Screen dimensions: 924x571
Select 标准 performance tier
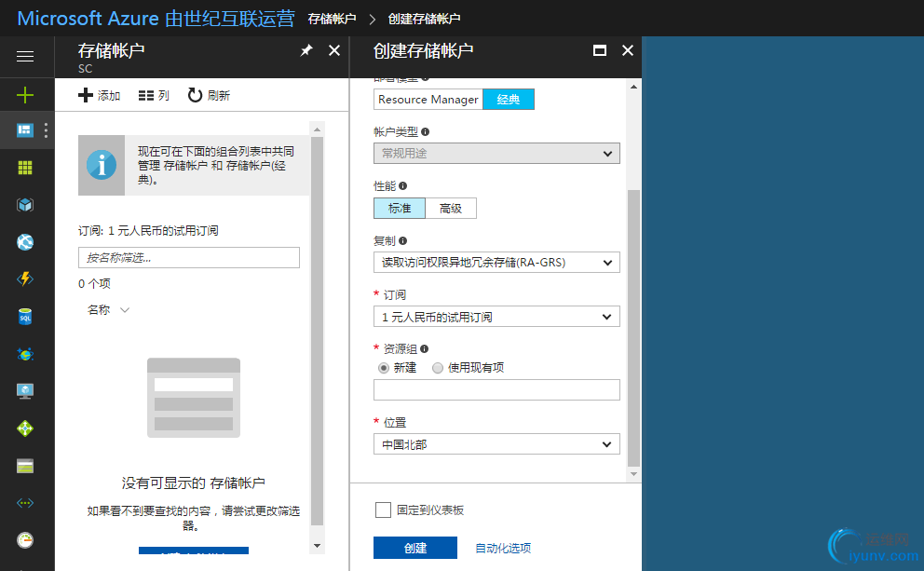click(x=400, y=208)
